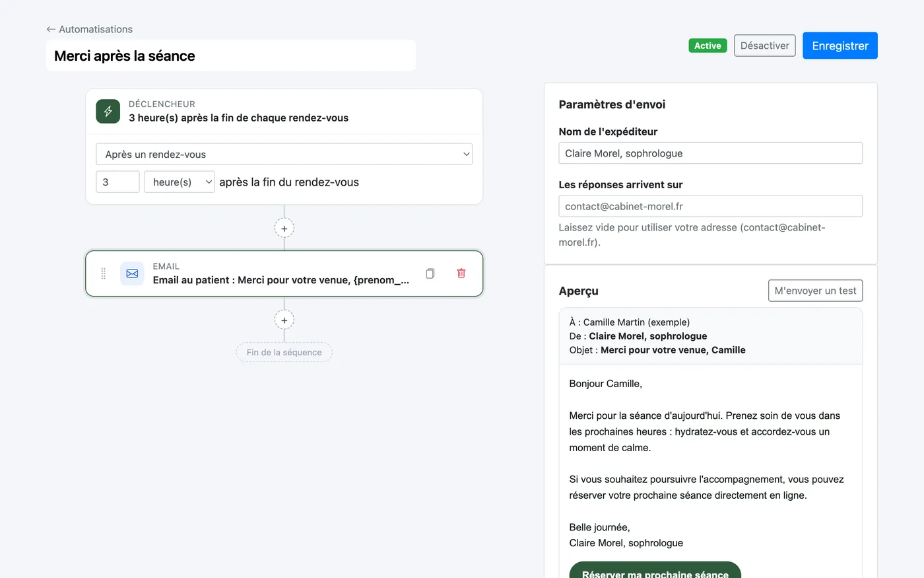Click the 'Laissez vide pour utiliser votre adresse' hint
Screen dimensions: 924x578
(x=692, y=235)
